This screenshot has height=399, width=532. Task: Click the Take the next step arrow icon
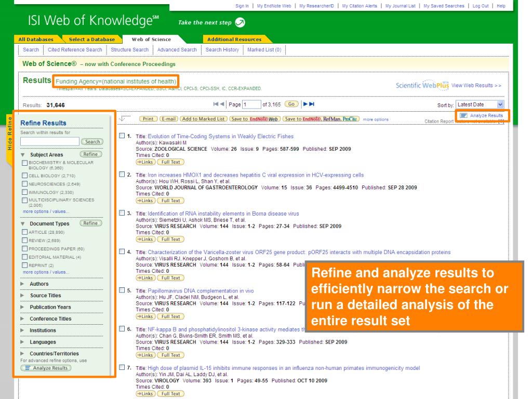pos(240,22)
